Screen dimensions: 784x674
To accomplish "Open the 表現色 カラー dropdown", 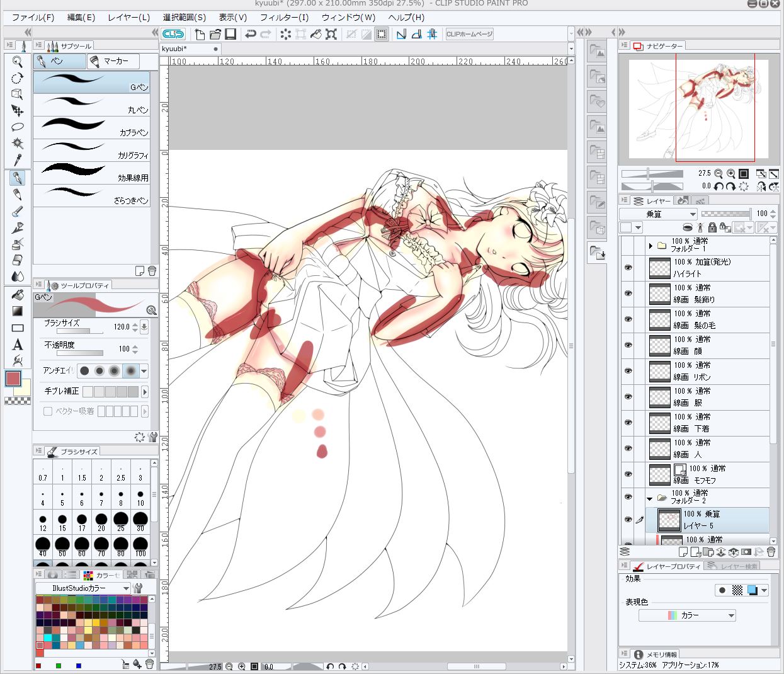I will 687,615.
